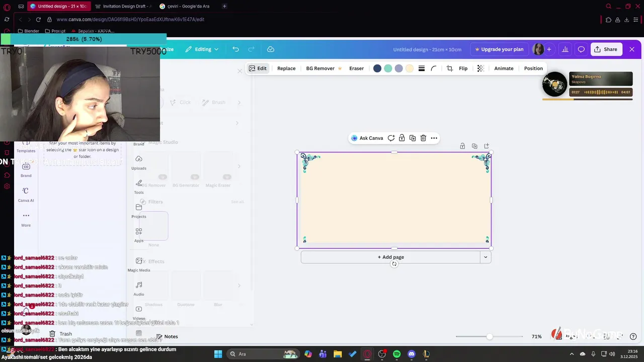
Task: Open the Editing mode dropdown
Action: point(202,49)
